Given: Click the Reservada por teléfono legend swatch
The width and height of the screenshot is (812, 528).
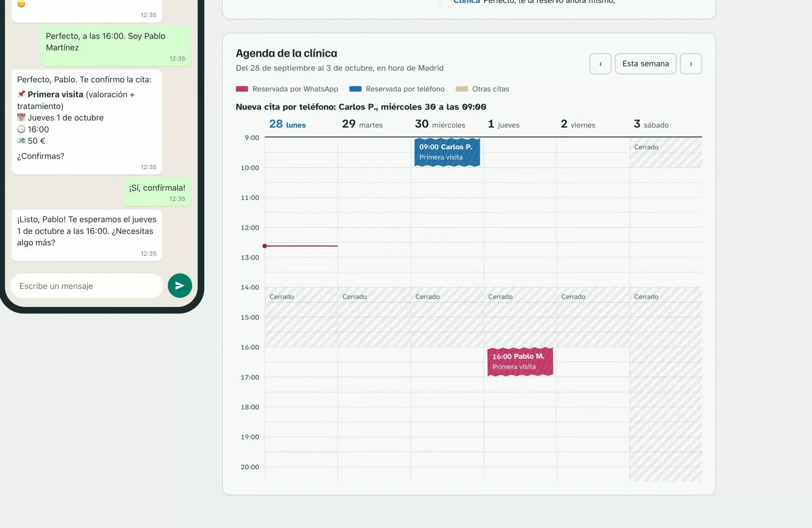Looking at the screenshot, I should [x=355, y=89].
